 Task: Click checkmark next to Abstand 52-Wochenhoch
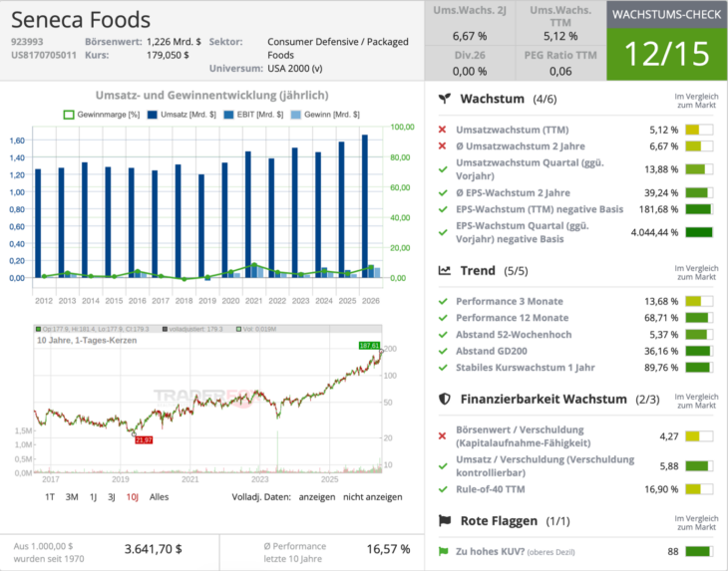coord(443,335)
